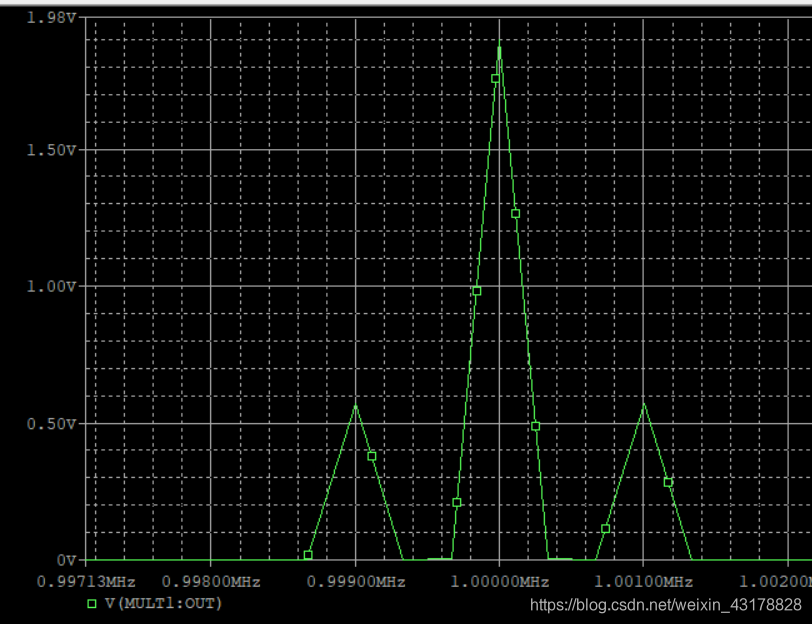
Task: Click the 0V y-axis label
Action: pos(66,560)
